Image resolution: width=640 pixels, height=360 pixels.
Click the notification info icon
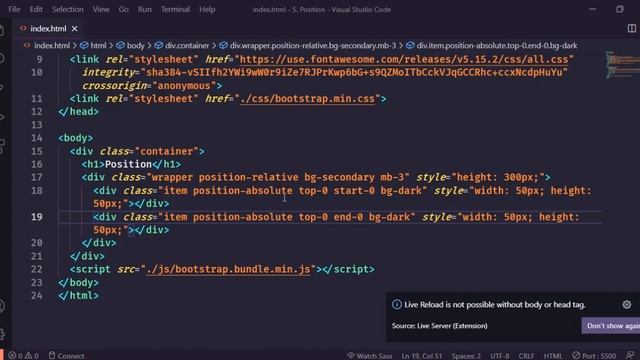(x=396, y=304)
